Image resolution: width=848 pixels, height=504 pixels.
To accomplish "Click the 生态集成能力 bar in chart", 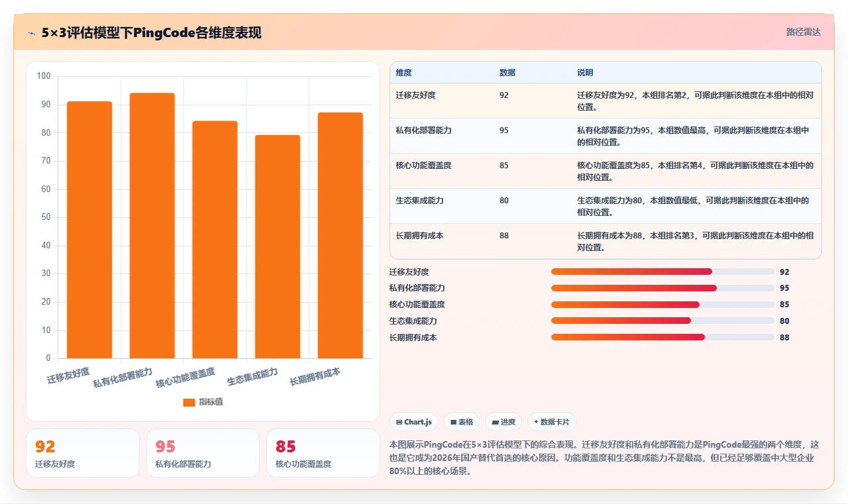I will click(x=278, y=247).
